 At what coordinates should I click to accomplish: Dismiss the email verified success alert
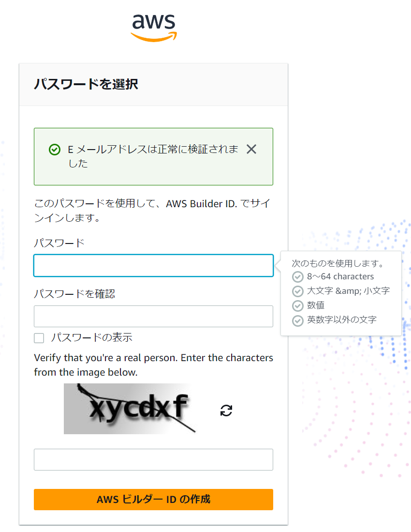(x=251, y=149)
